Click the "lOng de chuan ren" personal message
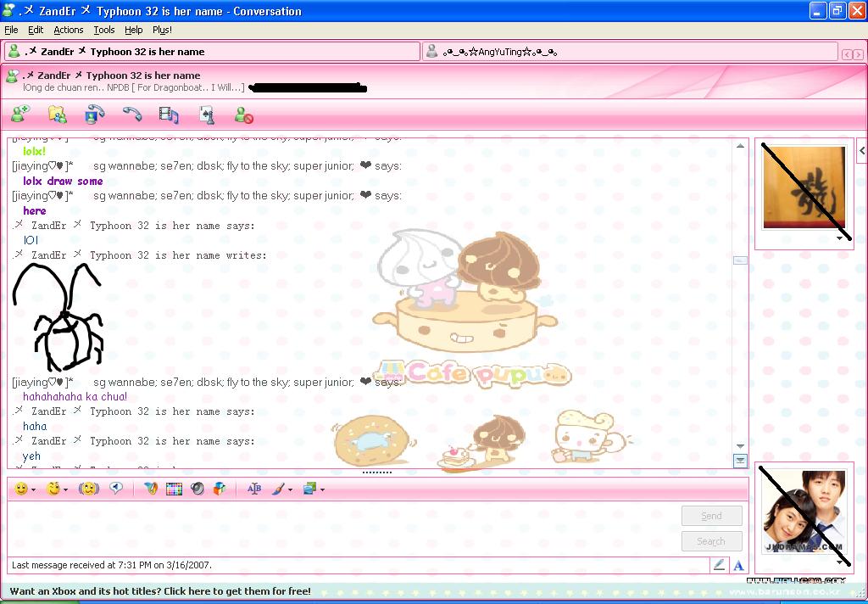This screenshot has width=868, height=604. (x=133, y=87)
